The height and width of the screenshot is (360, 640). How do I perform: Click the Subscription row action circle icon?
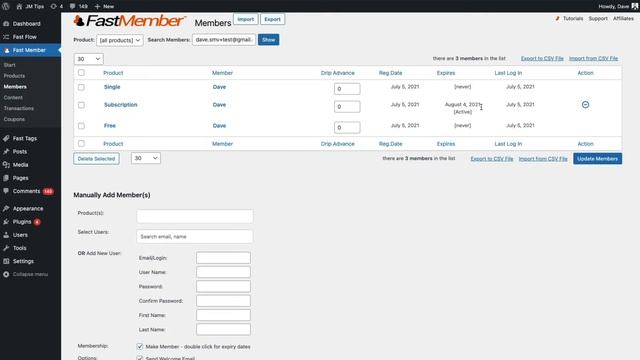pos(585,105)
